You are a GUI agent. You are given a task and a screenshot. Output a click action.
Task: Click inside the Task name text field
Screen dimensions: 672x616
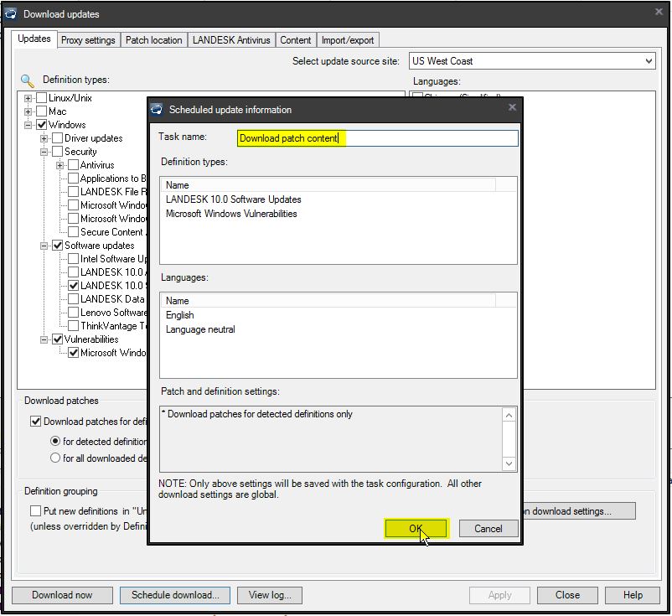(377, 137)
